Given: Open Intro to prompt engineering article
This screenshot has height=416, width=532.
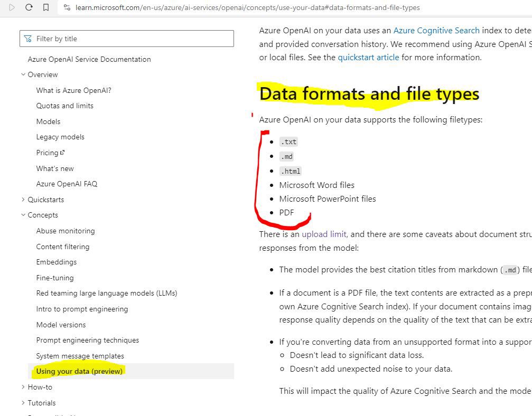Looking at the screenshot, I should tap(82, 309).
